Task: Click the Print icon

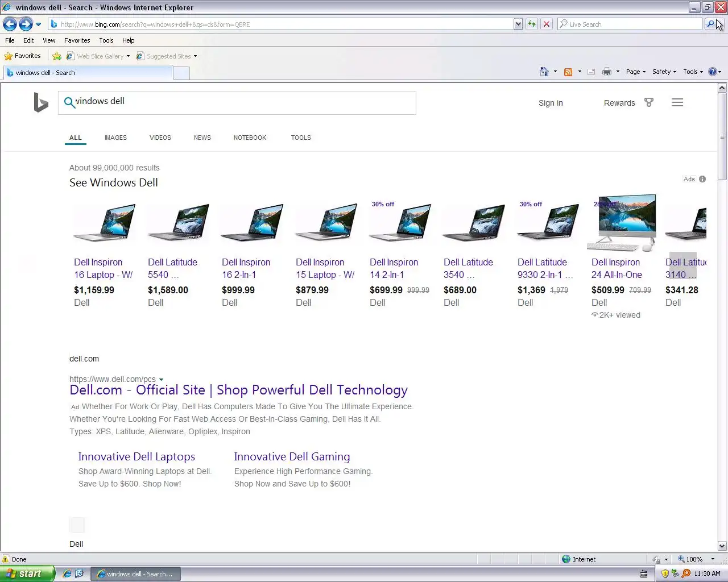Action: pos(607,72)
